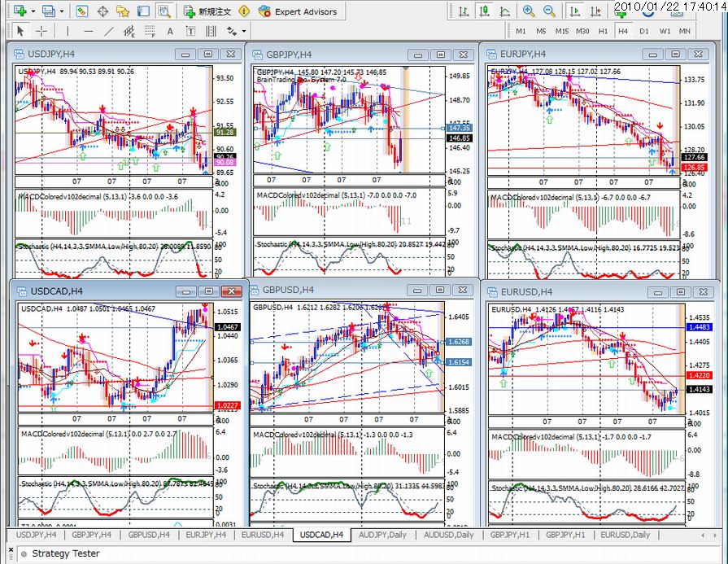Select the trendline drawing tool
Image resolution: width=728 pixels, height=564 pixels.
click(109, 31)
